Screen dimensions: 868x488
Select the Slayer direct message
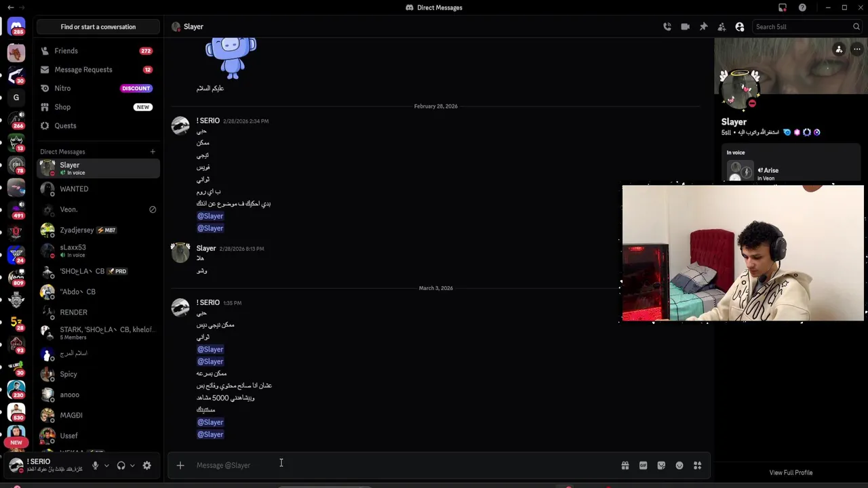pyautogui.click(x=98, y=168)
